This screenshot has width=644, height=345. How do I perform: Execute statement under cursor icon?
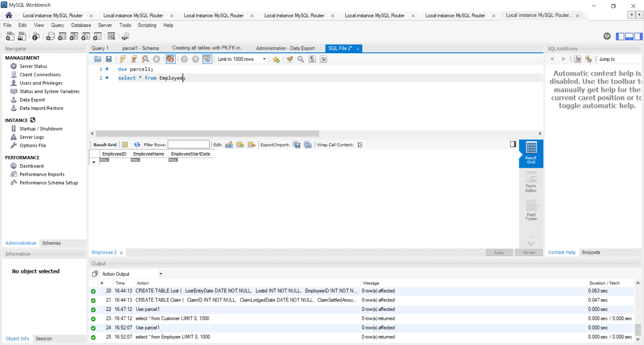click(x=134, y=59)
